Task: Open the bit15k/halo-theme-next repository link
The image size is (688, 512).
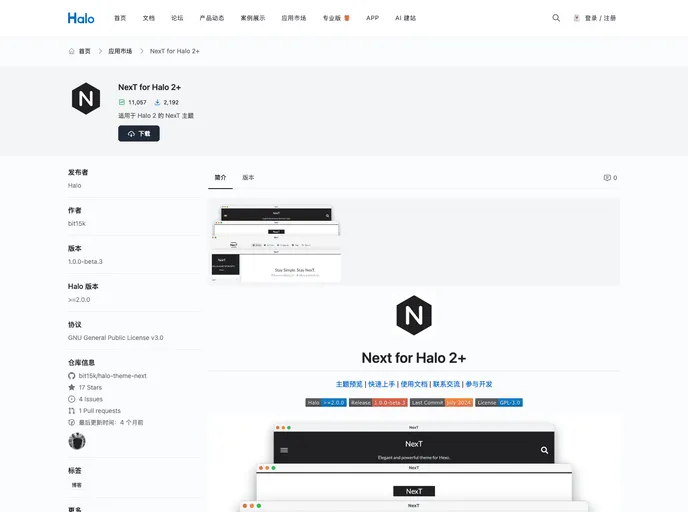Action: point(113,376)
